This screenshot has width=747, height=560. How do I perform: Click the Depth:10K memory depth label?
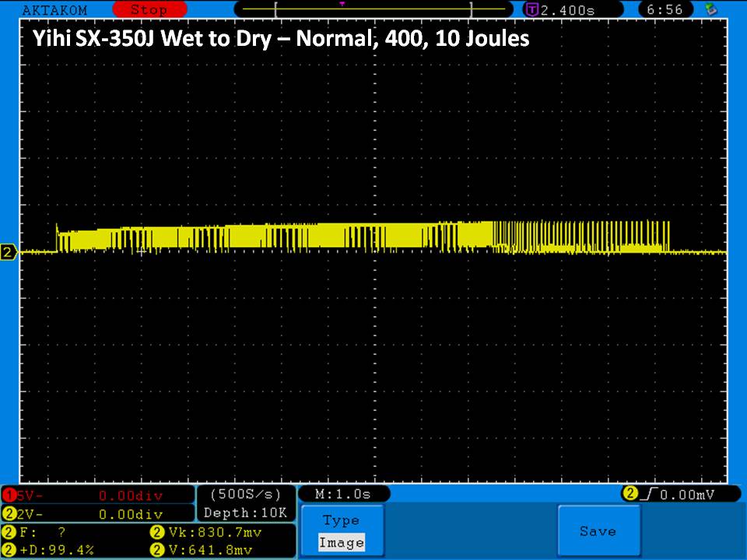247,513
